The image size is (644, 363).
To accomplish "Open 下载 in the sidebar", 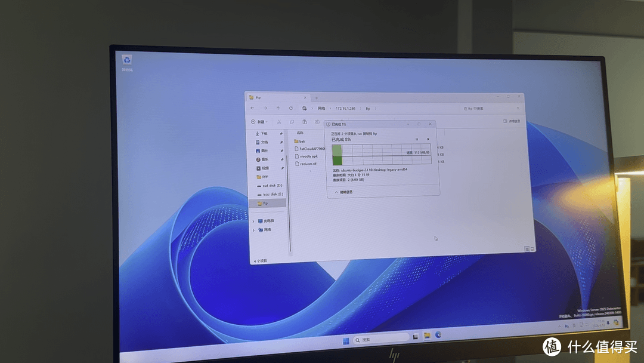I will pos(261,134).
